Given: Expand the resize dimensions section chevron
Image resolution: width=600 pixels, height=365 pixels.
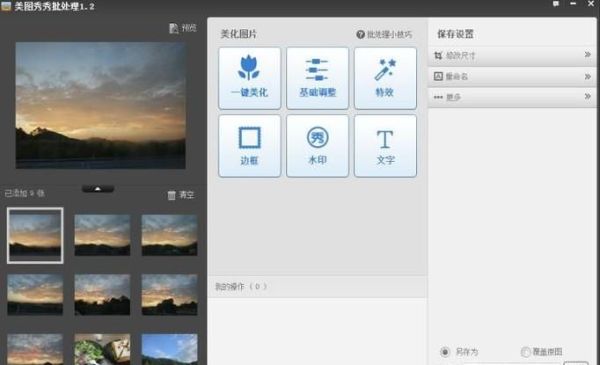Looking at the screenshot, I should pos(587,55).
